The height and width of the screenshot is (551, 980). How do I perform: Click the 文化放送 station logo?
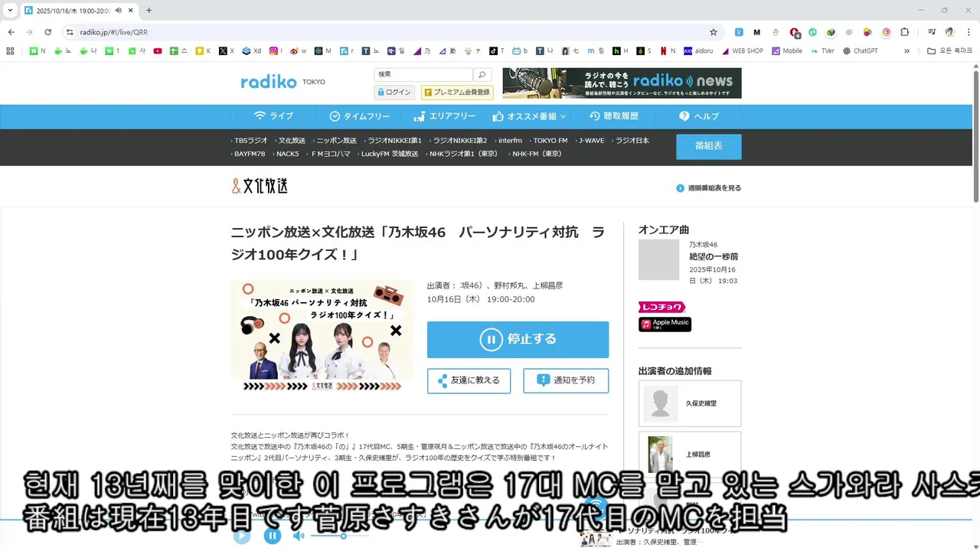click(x=260, y=186)
